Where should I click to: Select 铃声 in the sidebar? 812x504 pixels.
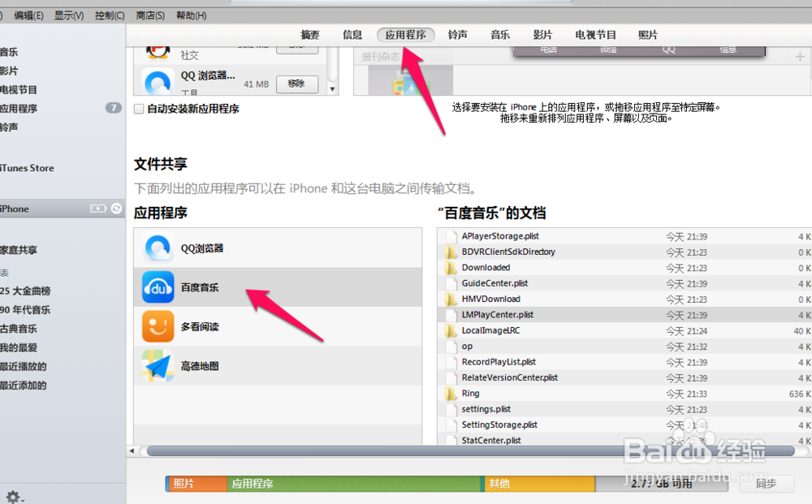pos(9,127)
